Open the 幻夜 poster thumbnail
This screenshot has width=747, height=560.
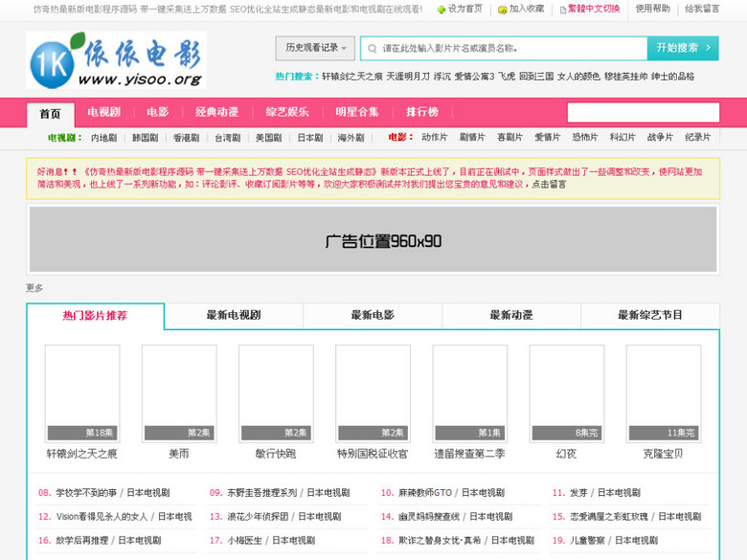point(567,393)
